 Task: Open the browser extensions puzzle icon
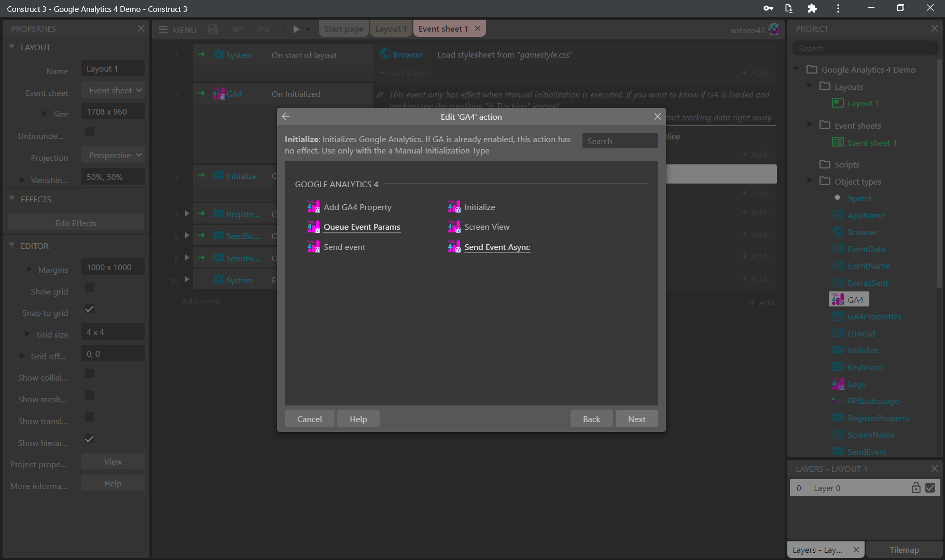tap(812, 8)
